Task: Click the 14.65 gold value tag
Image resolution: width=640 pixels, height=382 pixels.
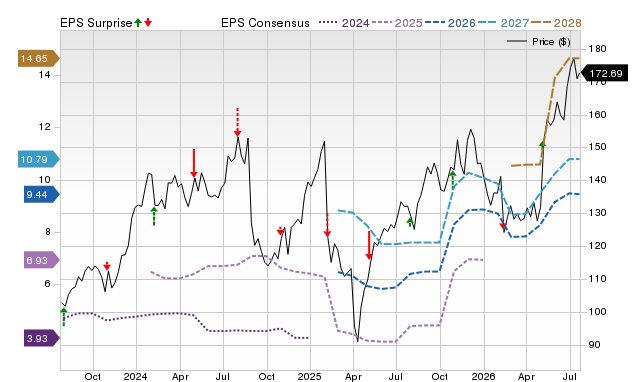Action: tap(38, 58)
